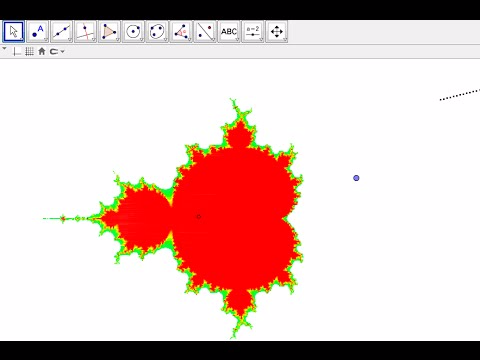Pick the Perpendicular Line tool
480x360 pixels.
(x=86, y=32)
